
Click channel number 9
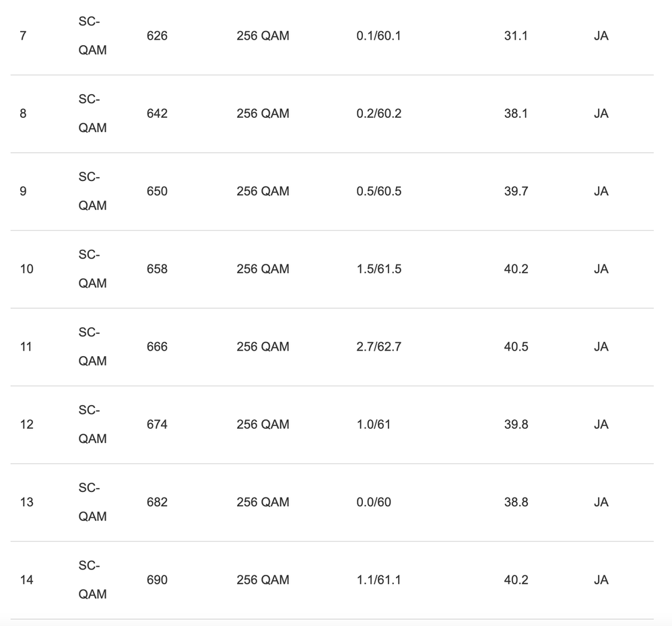[24, 191]
